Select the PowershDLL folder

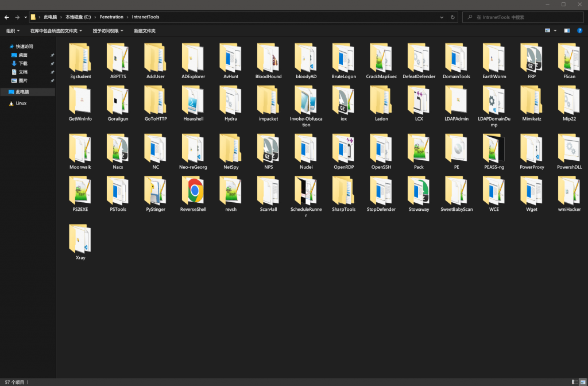(569, 152)
